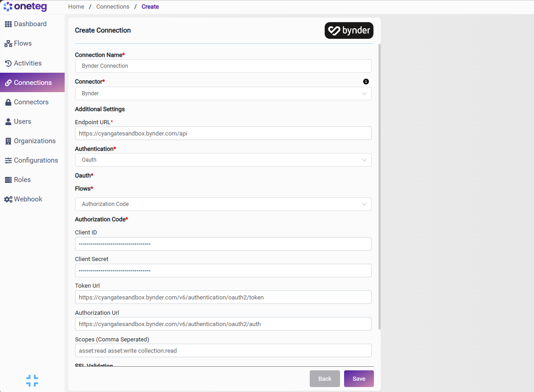Click the Back button
Image resolution: width=534 pixels, height=392 pixels.
point(325,379)
